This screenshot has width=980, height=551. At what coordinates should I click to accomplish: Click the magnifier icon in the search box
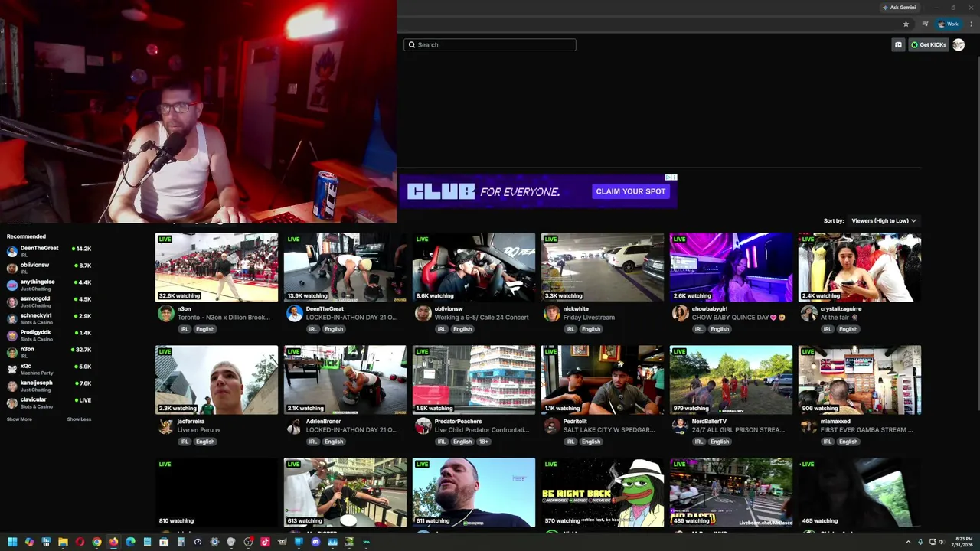[x=411, y=44]
